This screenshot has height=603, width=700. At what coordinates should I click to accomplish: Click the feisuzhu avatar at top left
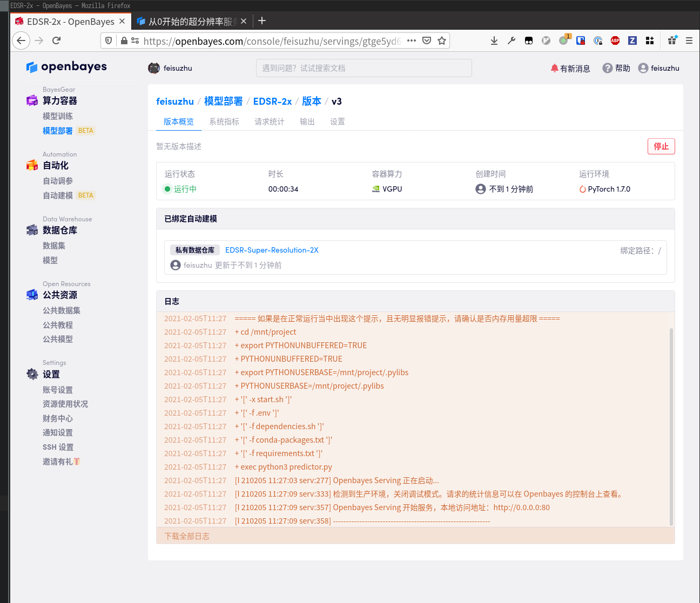154,68
